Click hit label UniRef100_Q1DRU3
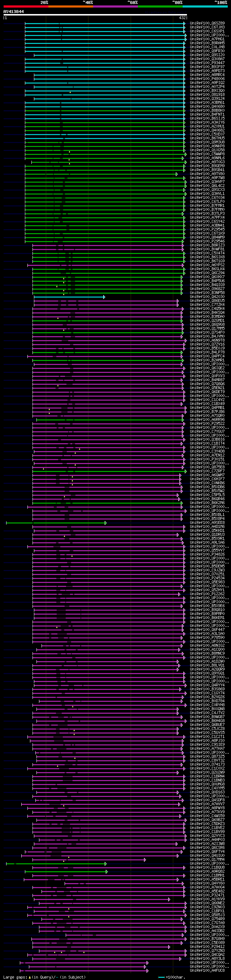Viewport: 231px width, 980px height. (208, 535)
